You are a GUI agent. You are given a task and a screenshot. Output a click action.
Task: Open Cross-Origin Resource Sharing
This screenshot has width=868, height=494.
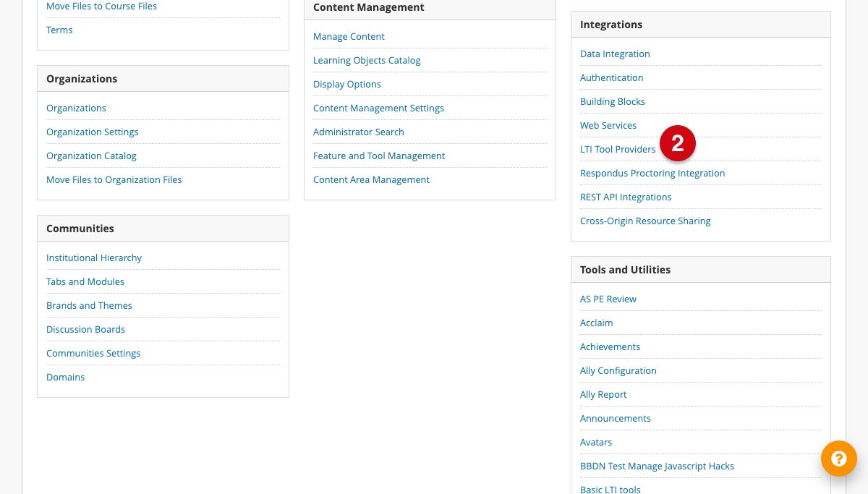(645, 221)
